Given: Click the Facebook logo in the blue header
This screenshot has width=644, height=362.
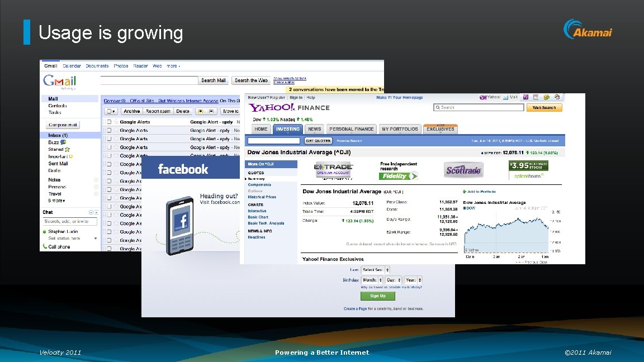Looking at the screenshot, I should pyautogui.click(x=183, y=169).
